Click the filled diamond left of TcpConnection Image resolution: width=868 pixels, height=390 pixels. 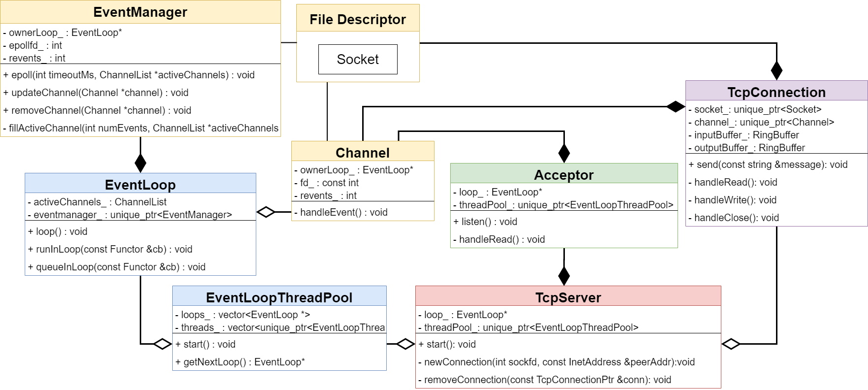point(676,106)
